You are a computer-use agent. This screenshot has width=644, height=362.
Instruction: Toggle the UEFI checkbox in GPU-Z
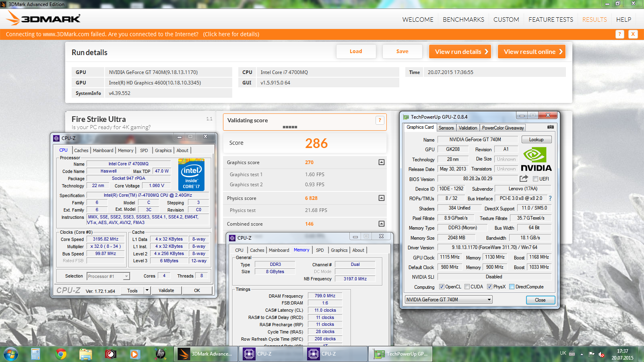click(x=535, y=179)
